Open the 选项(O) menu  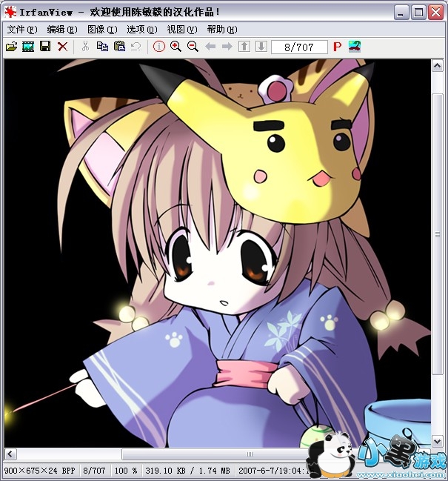pos(142,30)
